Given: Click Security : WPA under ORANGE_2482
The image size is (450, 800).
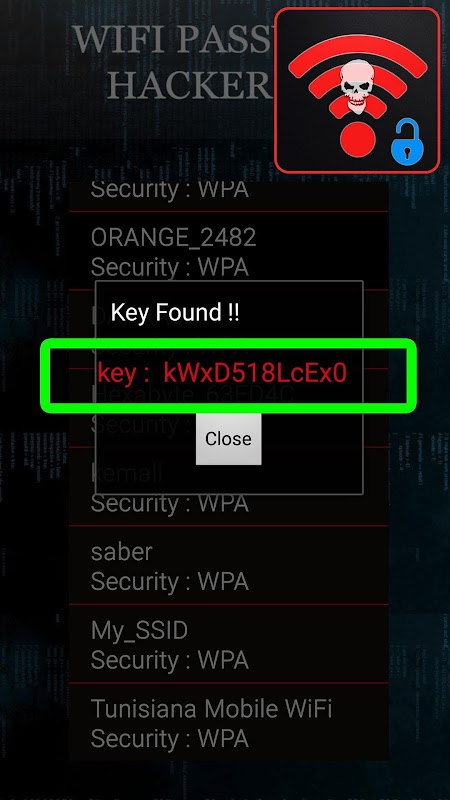Looking at the screenshot, I should (x=169, y=267).
